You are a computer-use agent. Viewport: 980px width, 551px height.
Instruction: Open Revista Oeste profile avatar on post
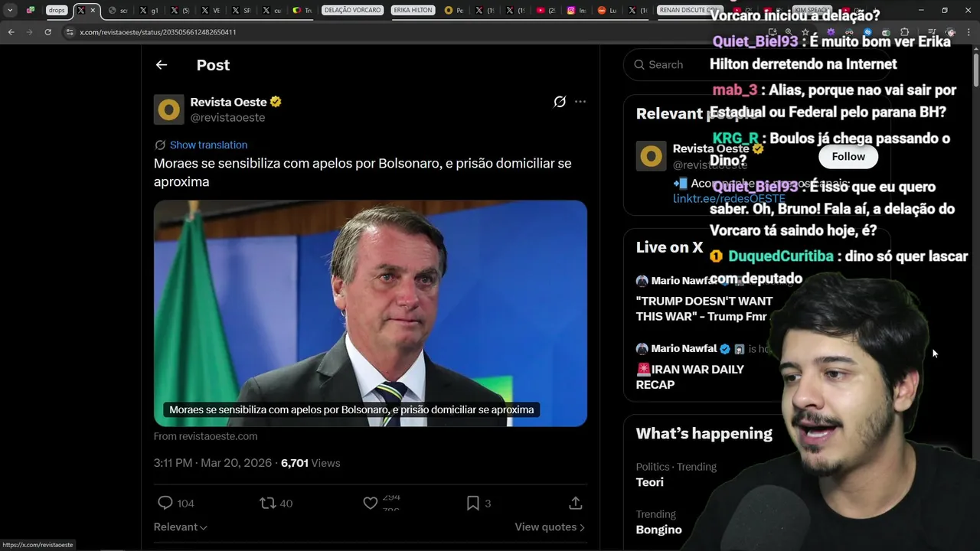tap(168, 109)
